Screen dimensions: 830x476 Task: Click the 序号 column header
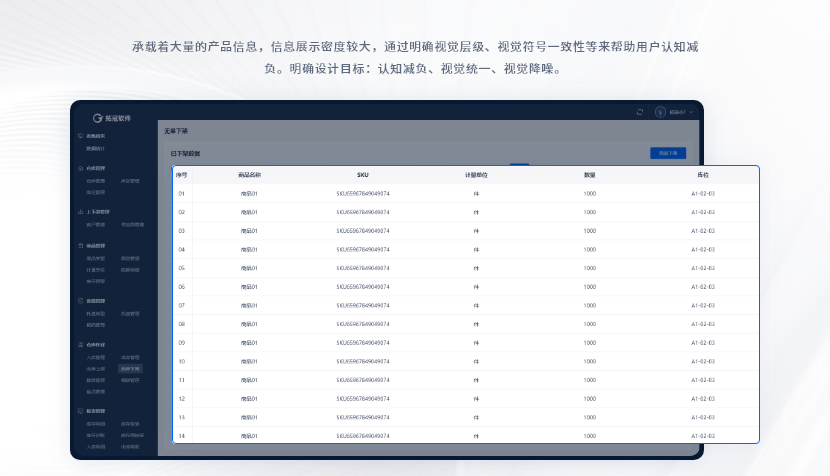click(x=182, y=175)
